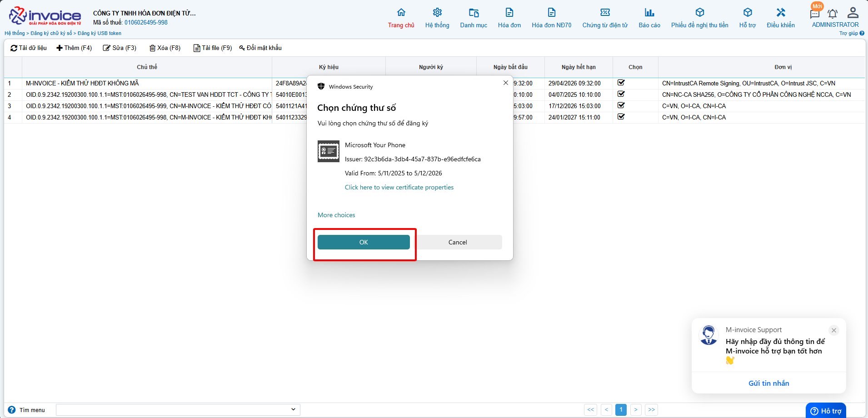Click Tải file (F9) button
The width and height of the screenshot is (868, 418).
(213, 48)
